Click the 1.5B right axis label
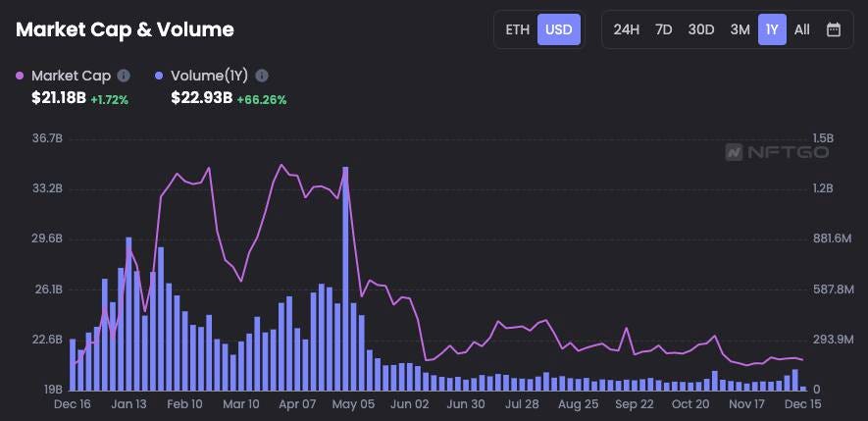 tap(822, 138)
